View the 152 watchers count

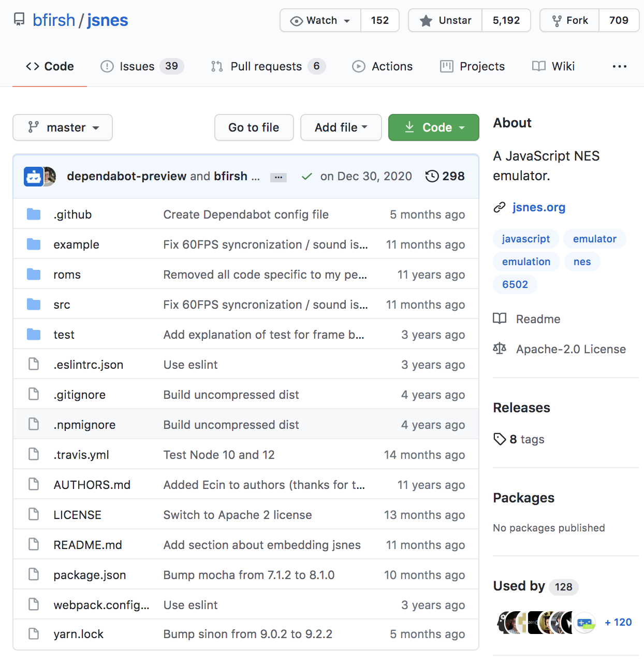tap(380, 20)
